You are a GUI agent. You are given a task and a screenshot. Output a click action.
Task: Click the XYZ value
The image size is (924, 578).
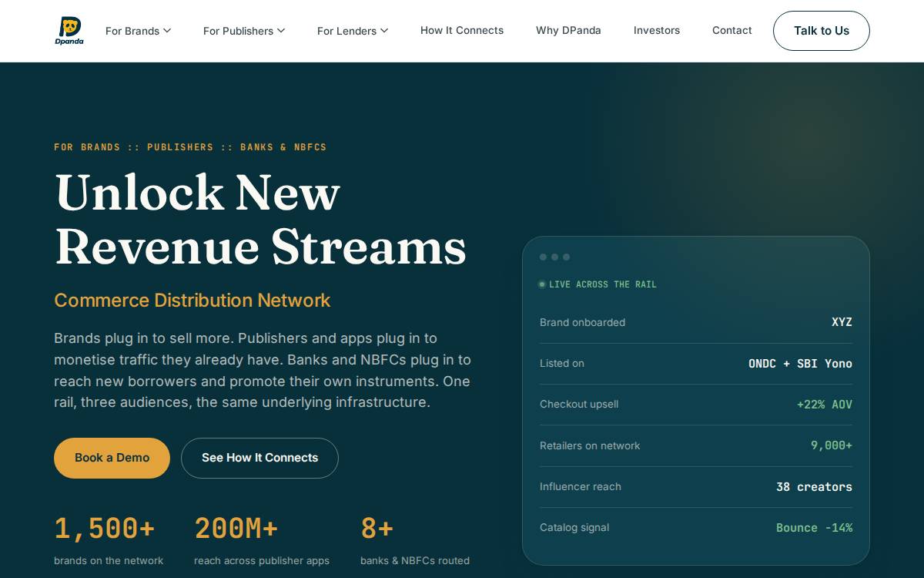coord(842,322)
